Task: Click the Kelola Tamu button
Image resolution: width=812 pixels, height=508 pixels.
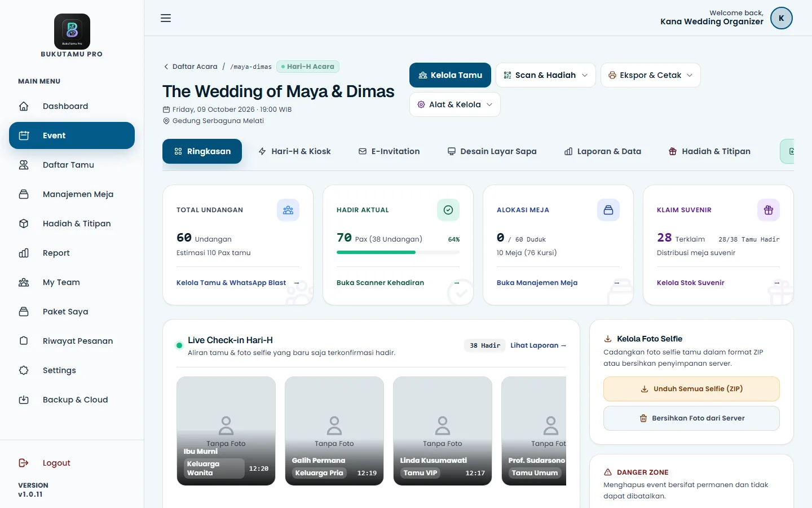Action: pos(450,75)
